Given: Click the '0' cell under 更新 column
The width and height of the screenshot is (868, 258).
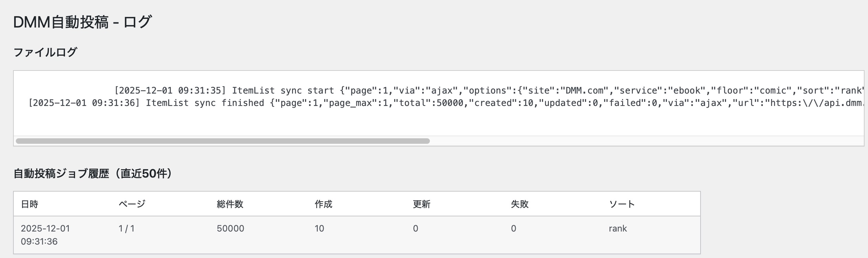Looking at the screenshot, I should pyautogui.click(x=415, y=229).
